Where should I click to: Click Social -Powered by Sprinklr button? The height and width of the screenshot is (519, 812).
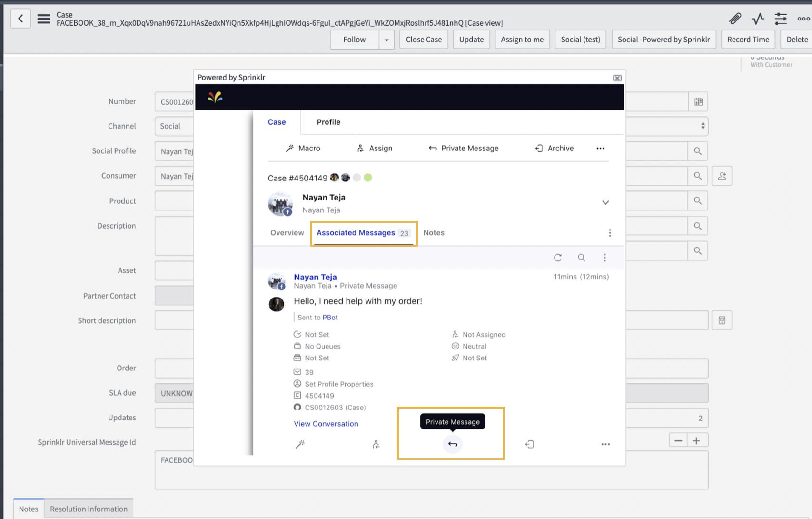pos(663,40)
